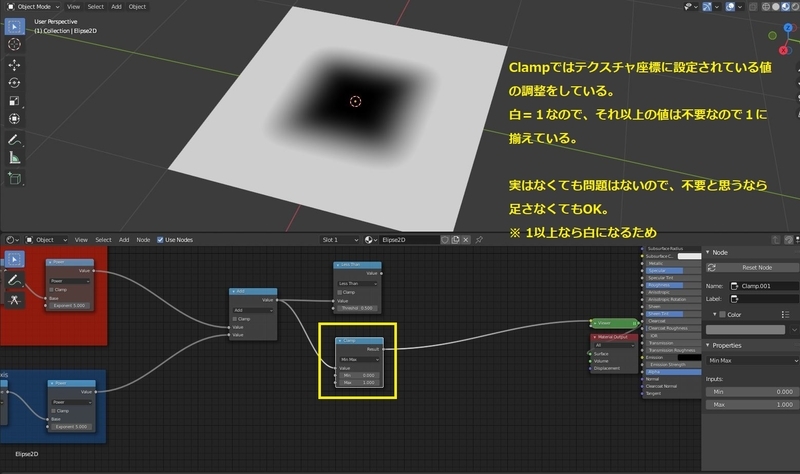Click the Subsurface Color swatch

689,256
